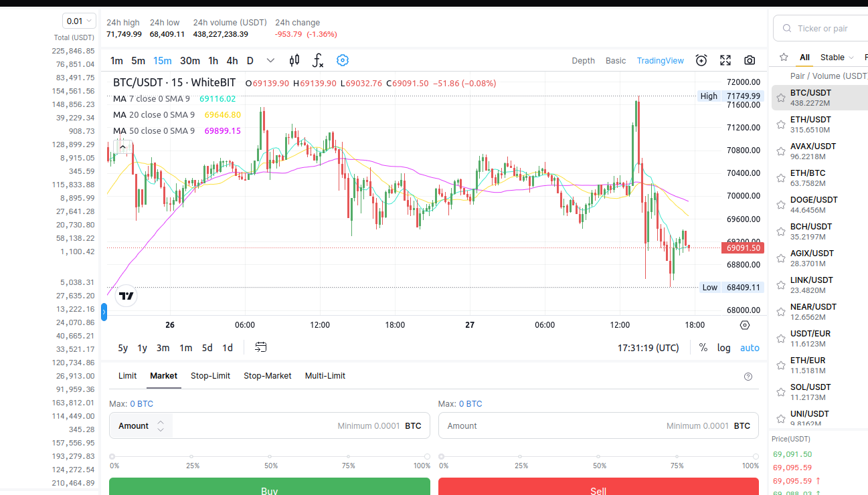This screenshot has height=495, width=868.
Task: Click the green Buy button
Action: (x=270, y=486)
